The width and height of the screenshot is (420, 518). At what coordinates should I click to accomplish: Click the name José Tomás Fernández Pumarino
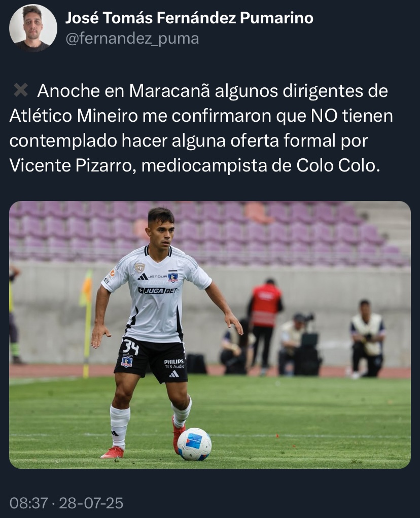[189, 18]
